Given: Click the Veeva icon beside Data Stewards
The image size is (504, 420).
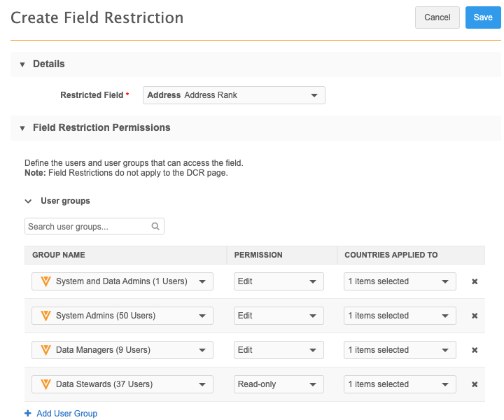Looking at the screenshot, I should tap(45, 384).
